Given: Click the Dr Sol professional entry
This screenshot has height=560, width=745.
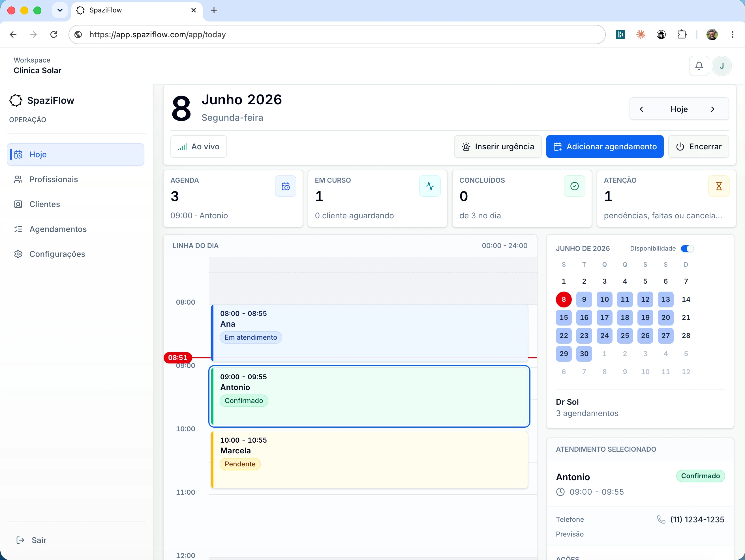Looking at the screenshot, I should [587, 408].
